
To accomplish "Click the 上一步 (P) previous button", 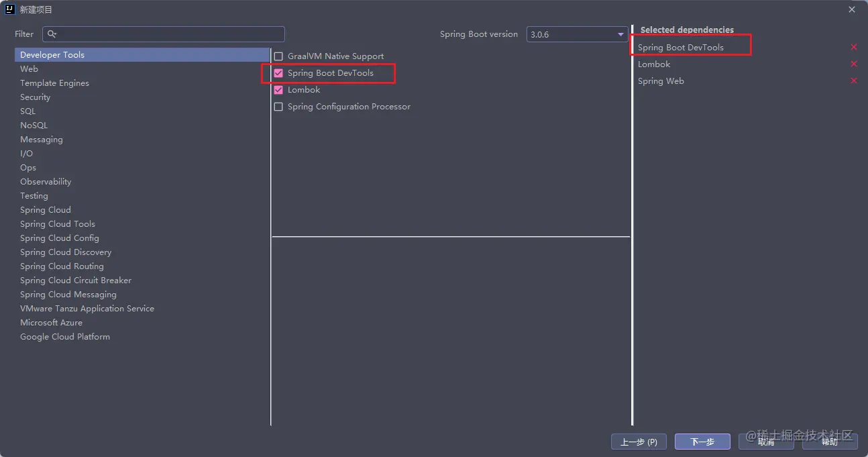I will point(639,442).
